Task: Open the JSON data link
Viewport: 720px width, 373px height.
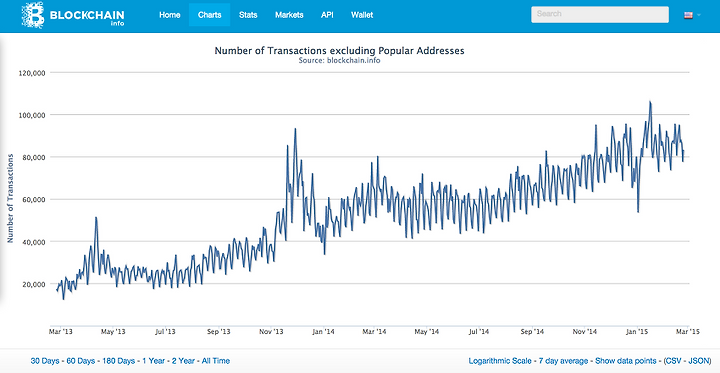Action: (x=698, y=361)
